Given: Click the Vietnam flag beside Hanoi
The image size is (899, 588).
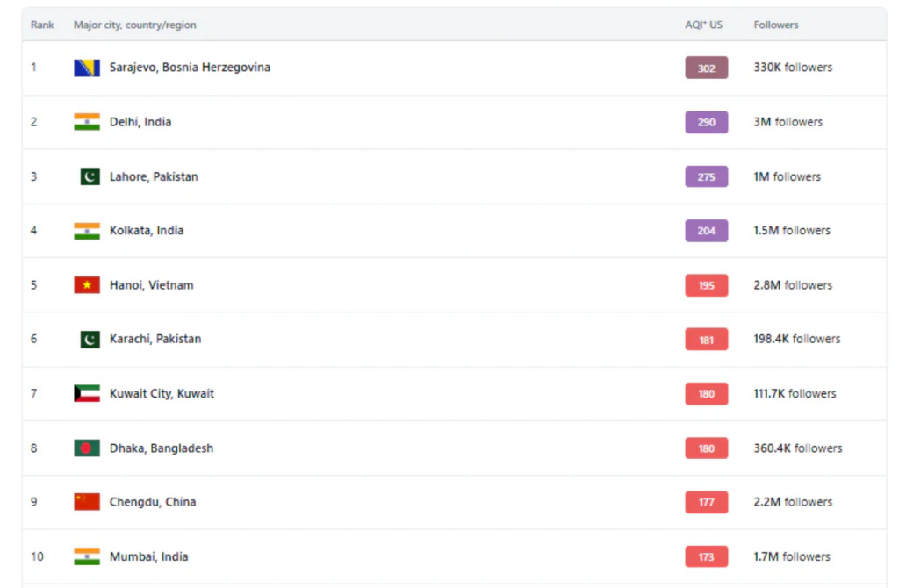Looking at the screenshot, I should [87, 285].
